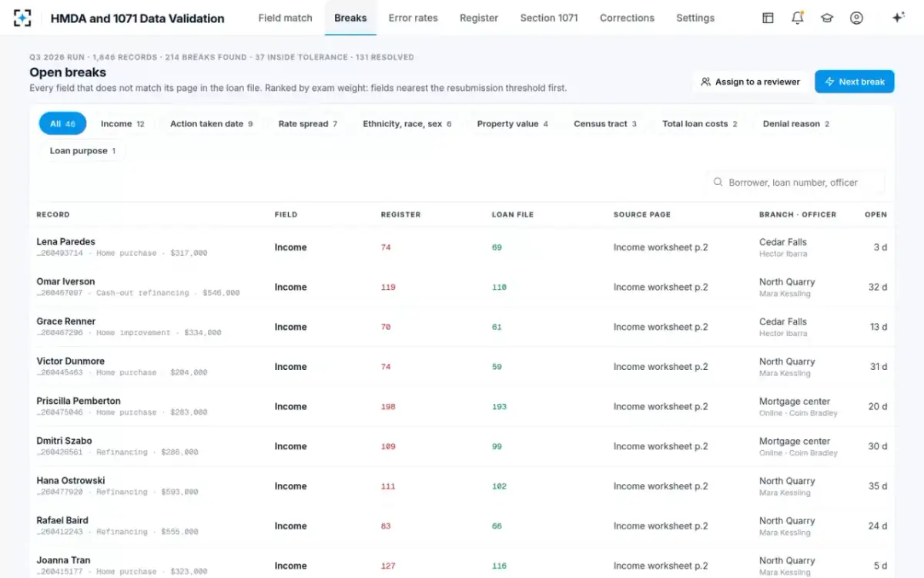
Task: Select the All 46 filter chip
Action: (x=63, y=124)
